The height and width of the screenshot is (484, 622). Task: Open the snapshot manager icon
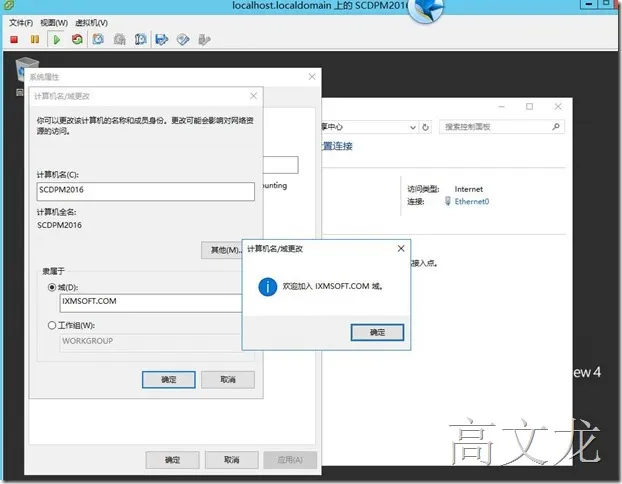click(x=140, y=39)
